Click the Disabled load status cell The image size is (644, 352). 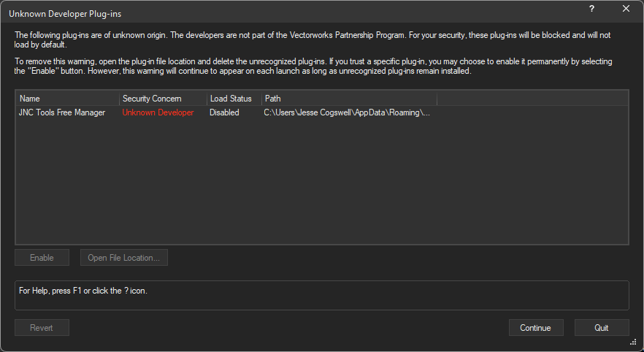click(224, 112)
